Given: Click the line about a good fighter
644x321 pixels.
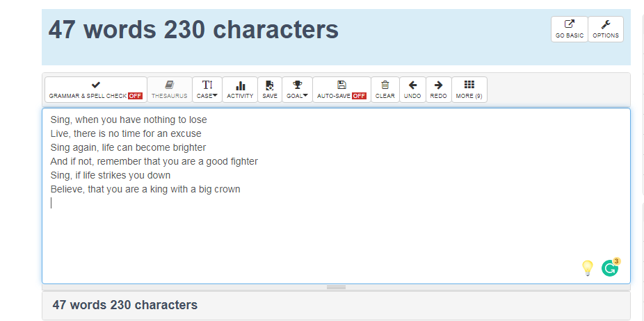Looking at the screenshot, I should coord(154,161).
